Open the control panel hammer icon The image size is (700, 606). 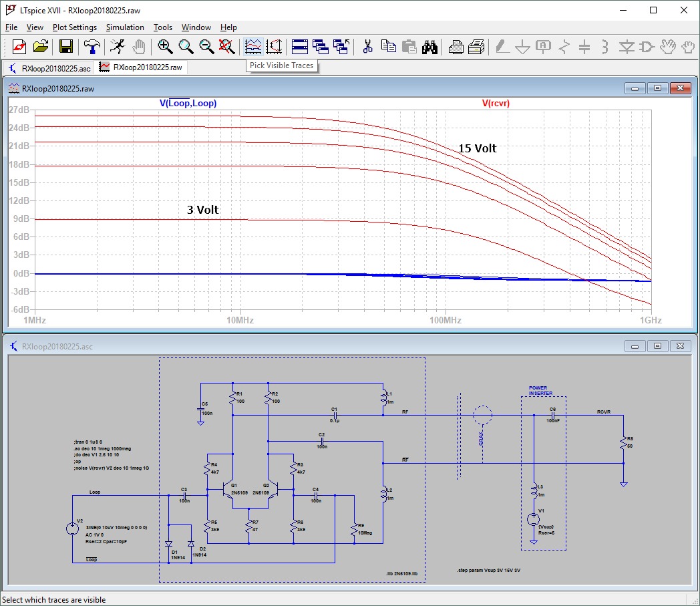click(92, 46)
